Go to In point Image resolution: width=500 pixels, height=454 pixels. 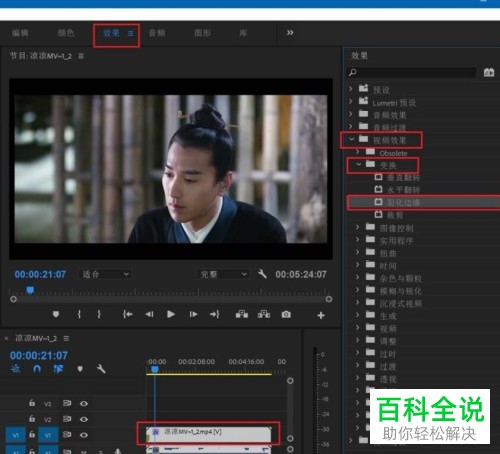[x=127, y=314]
